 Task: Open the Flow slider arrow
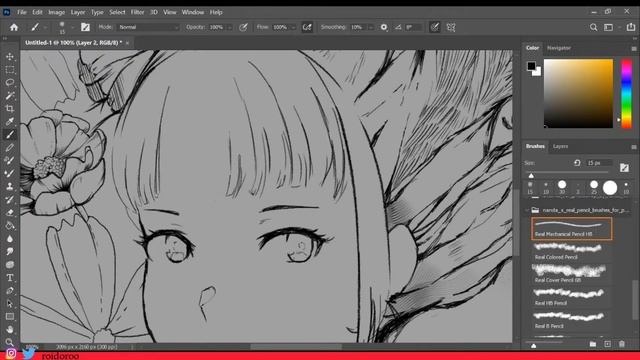[293, 27]
